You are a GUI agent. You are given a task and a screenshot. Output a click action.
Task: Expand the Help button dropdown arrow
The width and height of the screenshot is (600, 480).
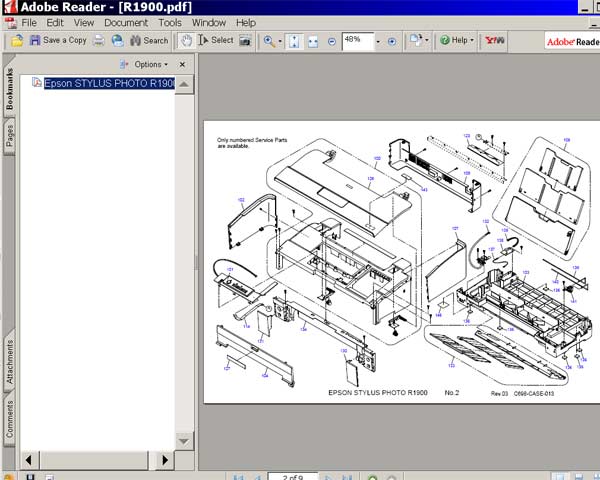(472, 40)
